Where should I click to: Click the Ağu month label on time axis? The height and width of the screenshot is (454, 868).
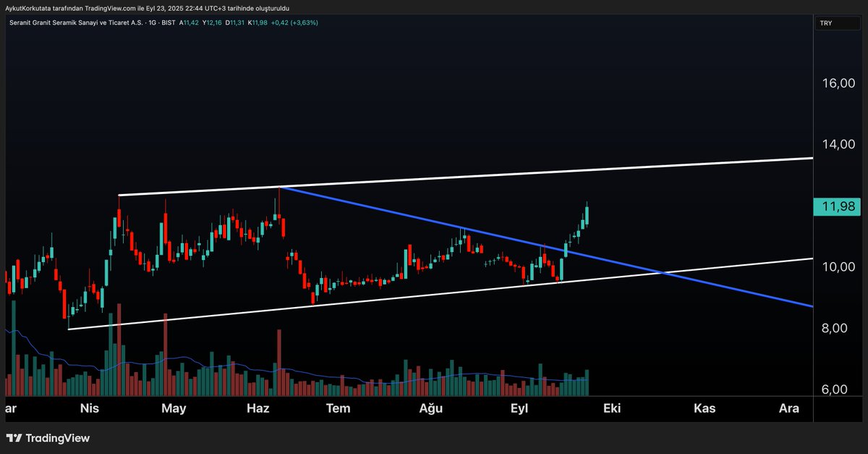pyautogui.click(x=431, y=409)
